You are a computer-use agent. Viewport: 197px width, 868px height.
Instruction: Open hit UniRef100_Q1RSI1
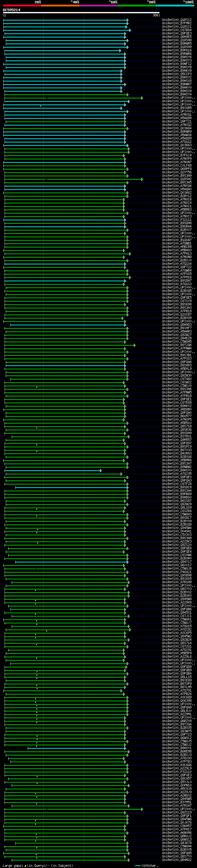coord(177,26)
